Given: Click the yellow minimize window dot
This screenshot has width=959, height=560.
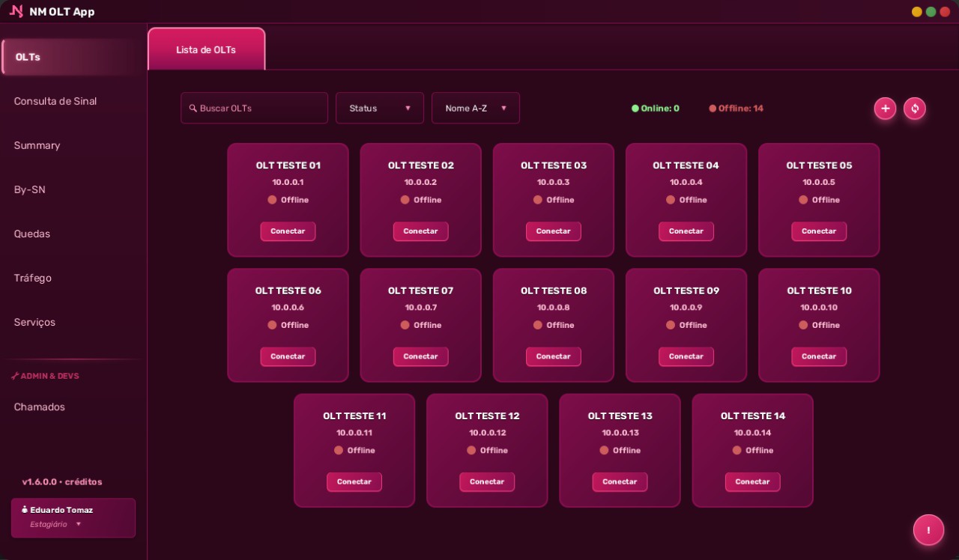Looking at the screenshot, I should [916, 12].
